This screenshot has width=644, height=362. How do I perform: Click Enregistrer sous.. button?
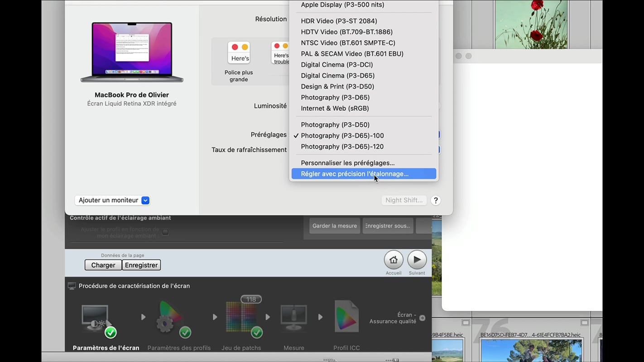[388, 226]
